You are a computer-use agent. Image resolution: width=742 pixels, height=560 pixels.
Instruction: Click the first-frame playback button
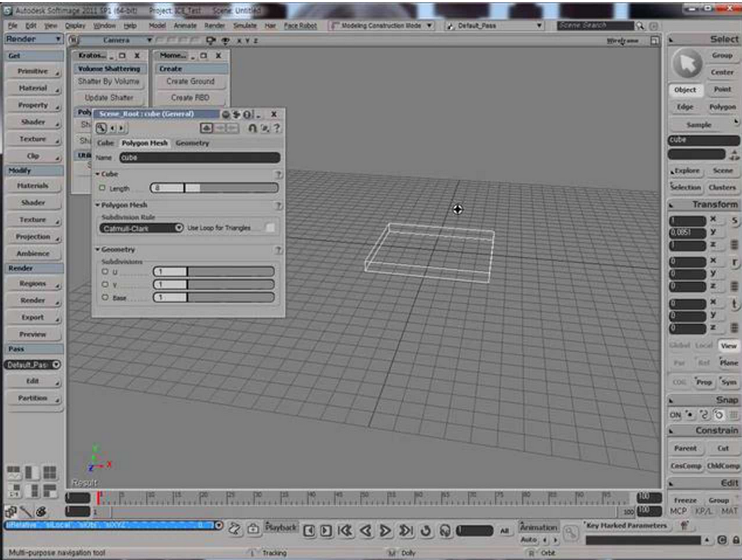click(x=345, y=531)
